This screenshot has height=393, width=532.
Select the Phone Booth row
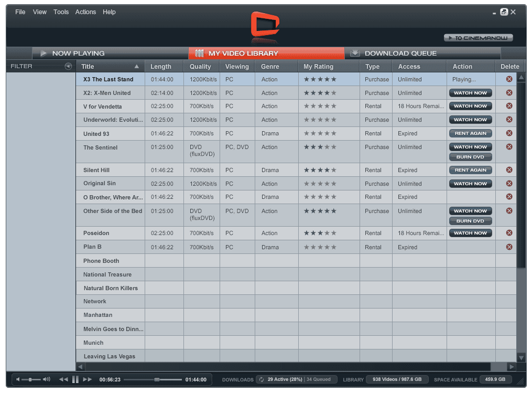point(296,261)
